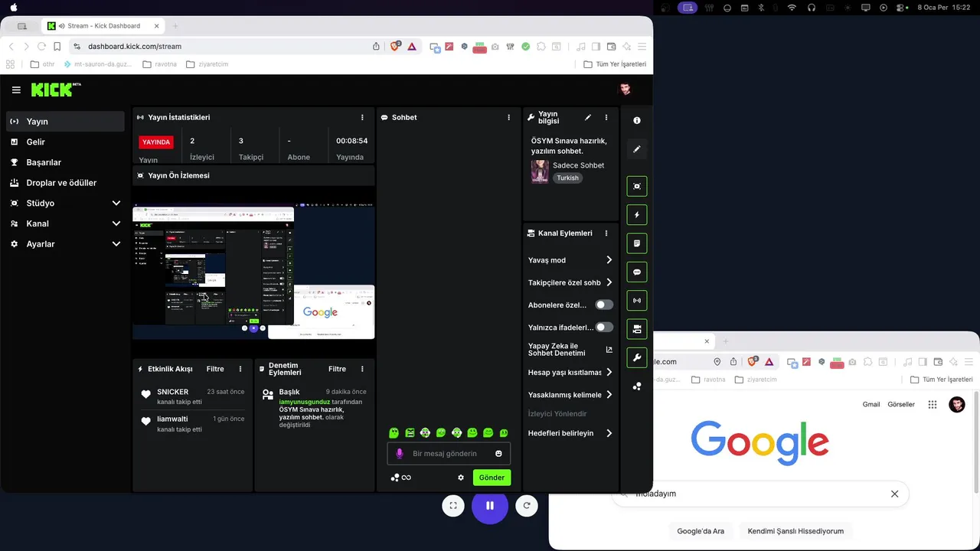Select Başarılar in the sidebar
The image size is (980, 551).
tap(65, 162)
